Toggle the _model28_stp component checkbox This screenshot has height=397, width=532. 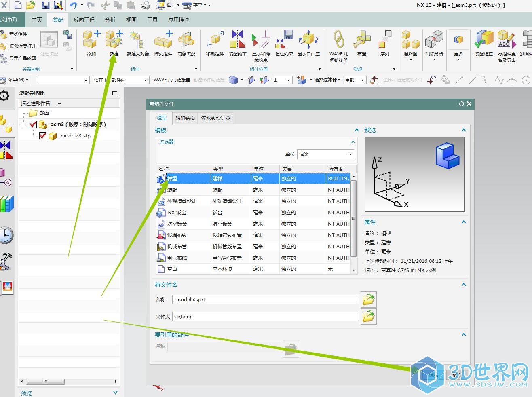point(43,136)
